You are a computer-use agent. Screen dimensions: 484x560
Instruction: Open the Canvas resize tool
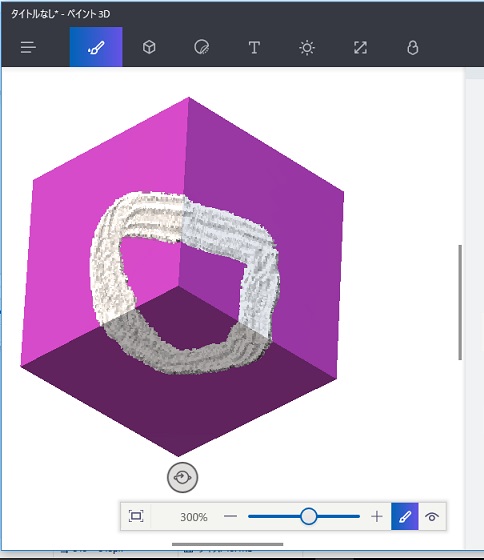pyautogui.click(x=360, y=48)
